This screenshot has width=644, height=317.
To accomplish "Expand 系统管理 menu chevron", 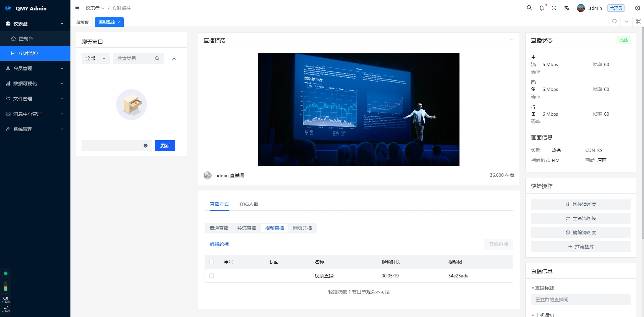I will 62,129.
